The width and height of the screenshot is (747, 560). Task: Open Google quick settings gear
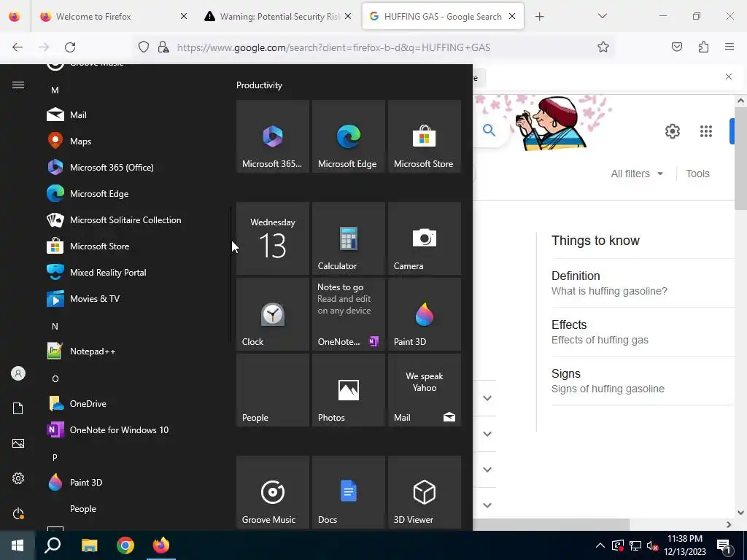click(672, 131)
